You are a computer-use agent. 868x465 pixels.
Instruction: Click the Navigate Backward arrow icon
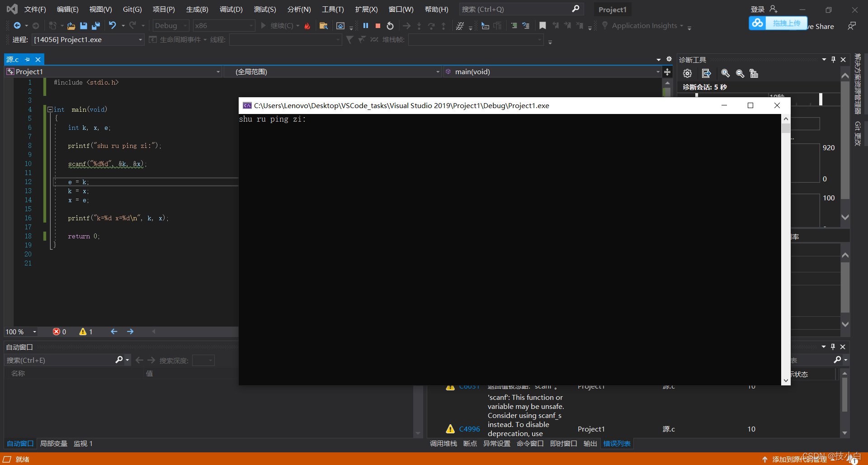(x=17, y=26)
